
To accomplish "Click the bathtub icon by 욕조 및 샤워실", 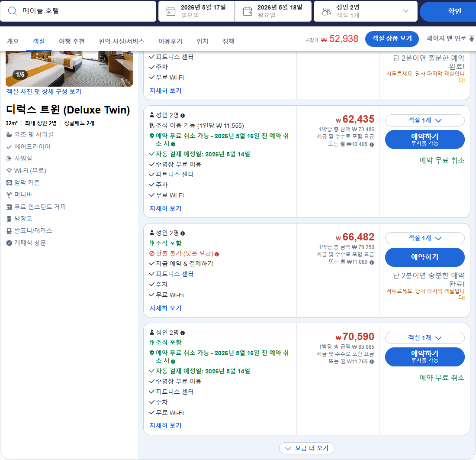I will [x=9, y=135].
